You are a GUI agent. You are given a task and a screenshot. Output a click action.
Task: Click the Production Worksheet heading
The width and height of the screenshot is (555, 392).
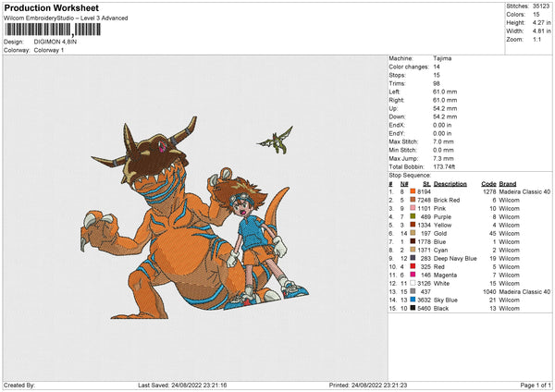click(51, 7)
